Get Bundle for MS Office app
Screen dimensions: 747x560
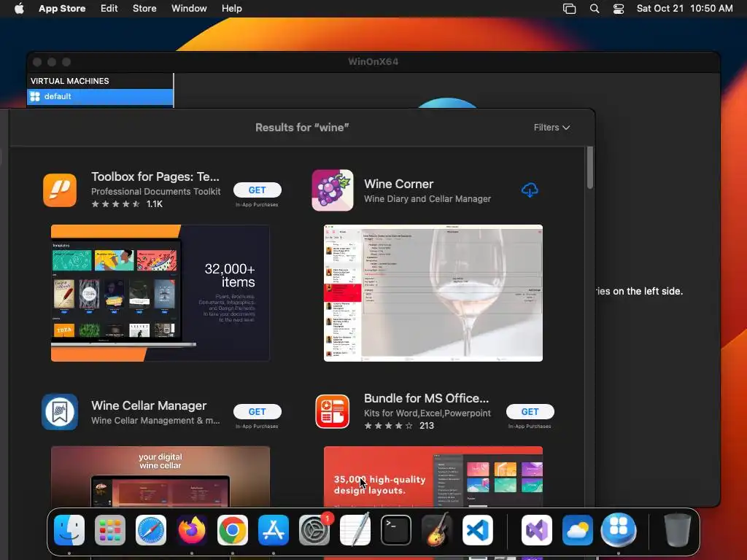[x=530, y=412]
